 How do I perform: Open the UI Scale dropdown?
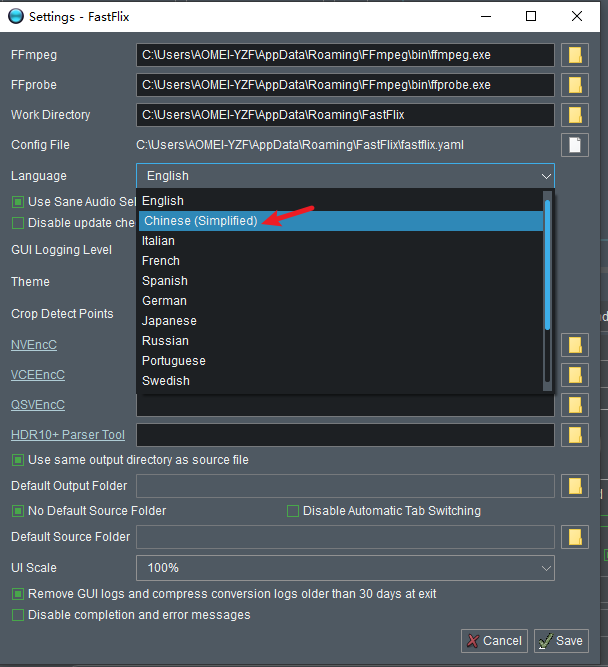(345, 568)
